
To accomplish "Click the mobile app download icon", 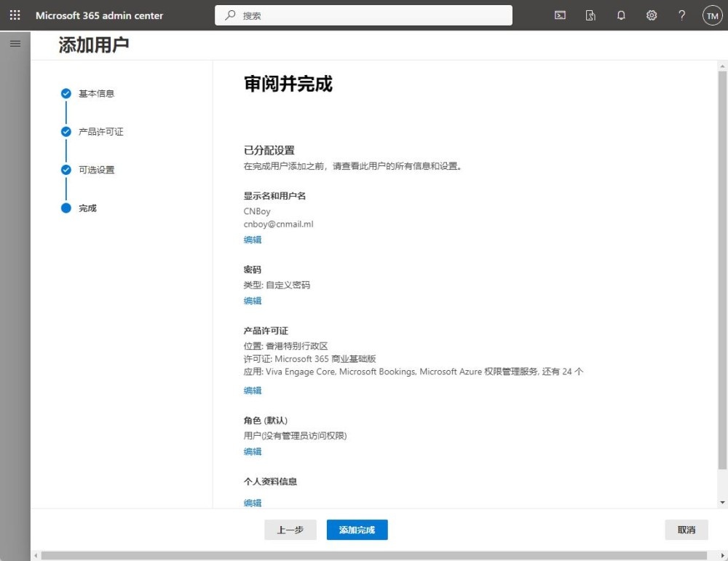I will coord(590,15).
